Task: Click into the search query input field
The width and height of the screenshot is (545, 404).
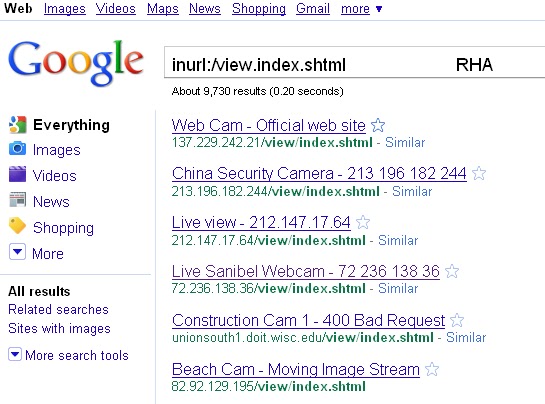Action: coord(355,63)
